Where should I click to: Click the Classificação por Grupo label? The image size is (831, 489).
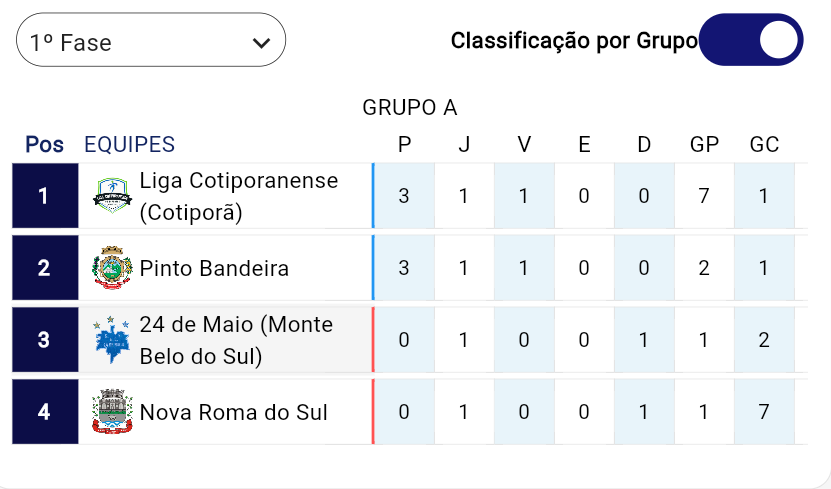click(574, 41)
